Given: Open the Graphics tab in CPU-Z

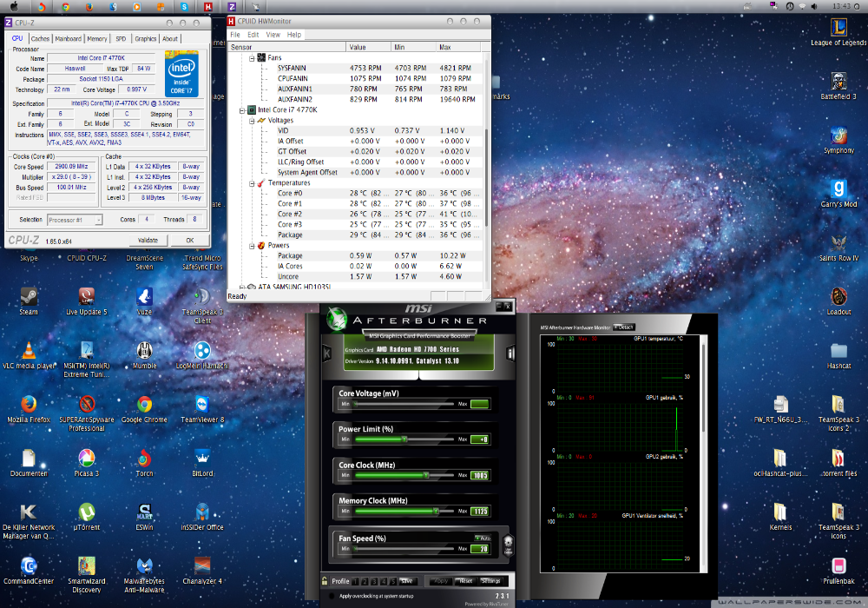Looking at the screenshot, I should tap(146, 39).
